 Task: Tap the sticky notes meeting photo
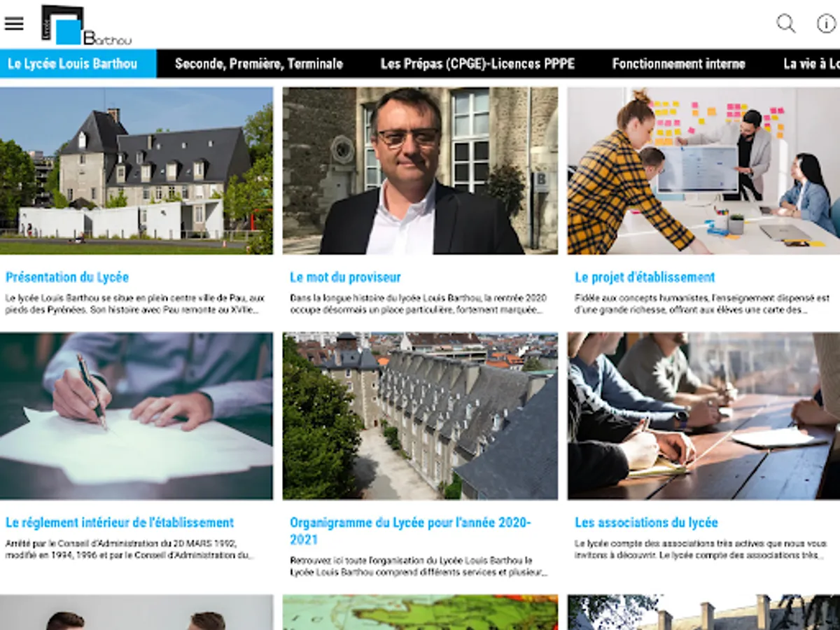(x=703, y=170)
